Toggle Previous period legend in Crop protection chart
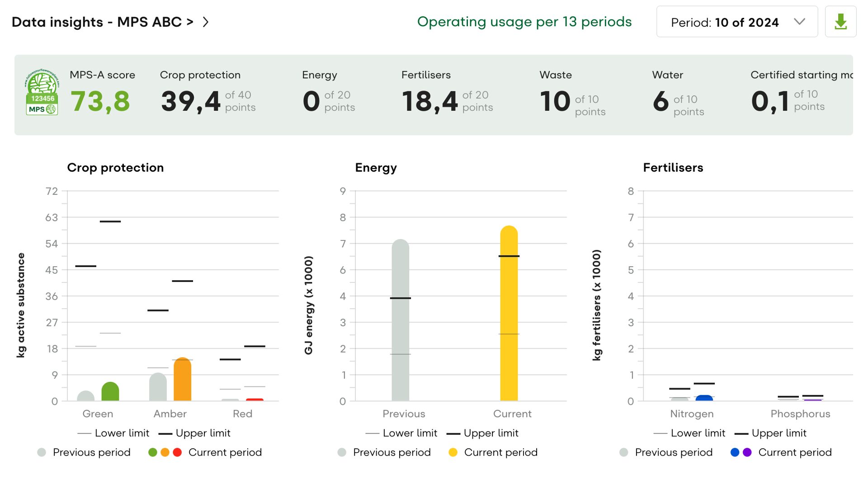 pos(84,452)
